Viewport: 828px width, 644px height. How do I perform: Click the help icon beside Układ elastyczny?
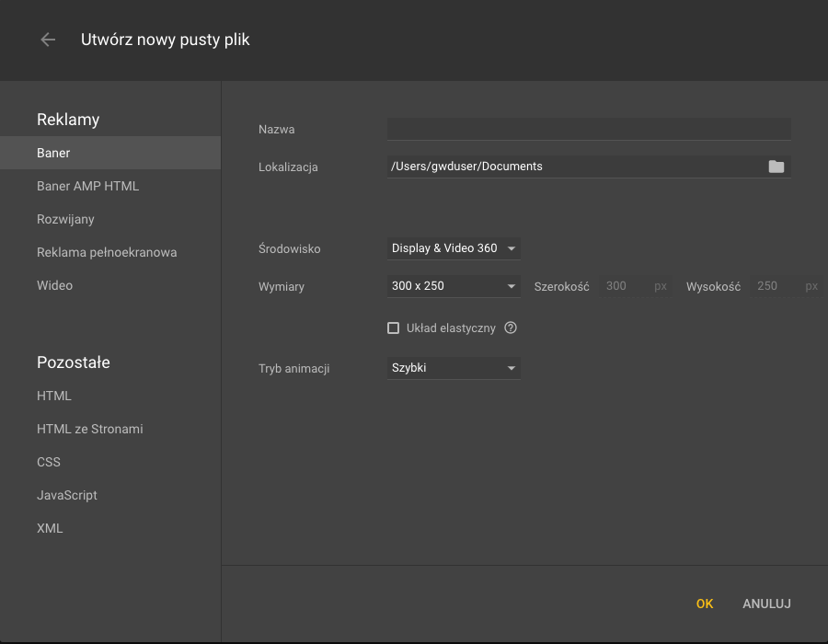(510, 328)
